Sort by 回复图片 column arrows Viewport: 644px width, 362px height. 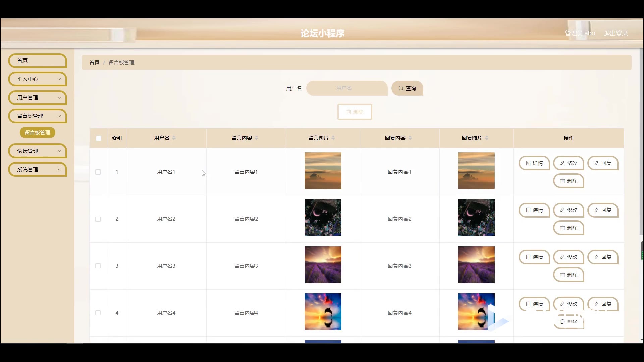(x=487, y=138)
